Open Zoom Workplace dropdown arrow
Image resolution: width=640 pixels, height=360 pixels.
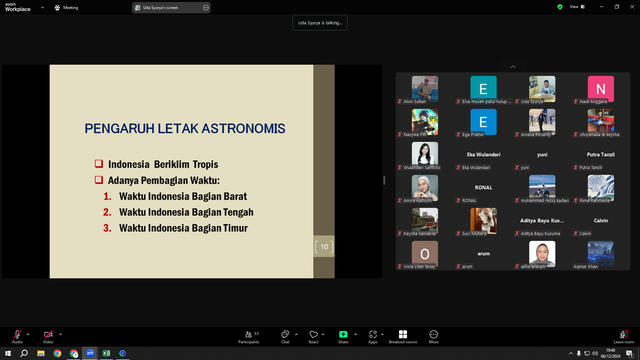point(42,7)
